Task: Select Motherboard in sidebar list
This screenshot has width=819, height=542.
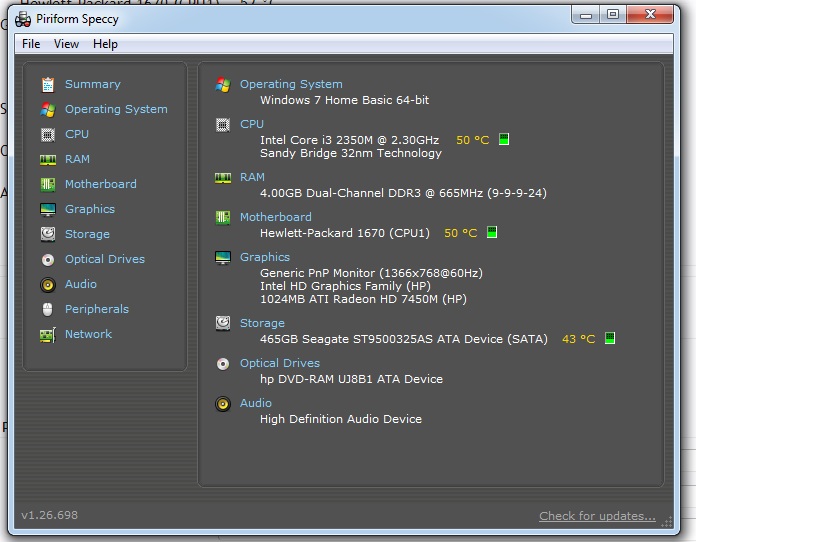Action: (x=101, y=184)
